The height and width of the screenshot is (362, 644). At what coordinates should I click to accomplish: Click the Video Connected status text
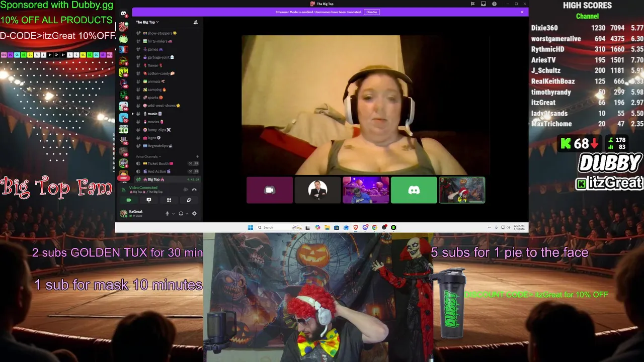coord(143,188)
